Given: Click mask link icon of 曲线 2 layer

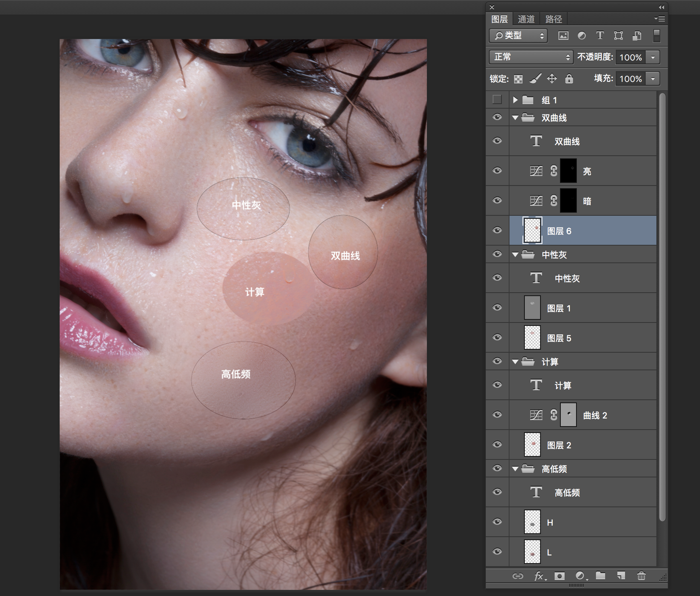Looking at the screenshot, I should [553, 415].
